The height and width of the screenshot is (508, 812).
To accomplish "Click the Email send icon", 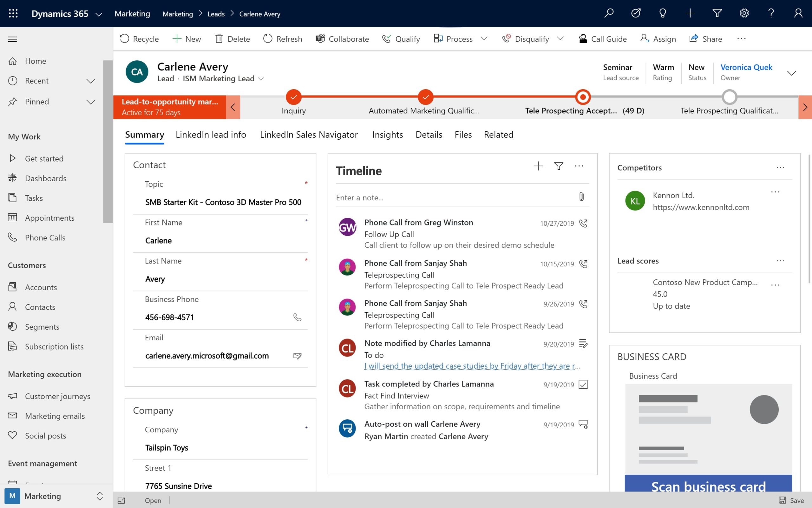I will pyautogui.click(x=297, y=356).
